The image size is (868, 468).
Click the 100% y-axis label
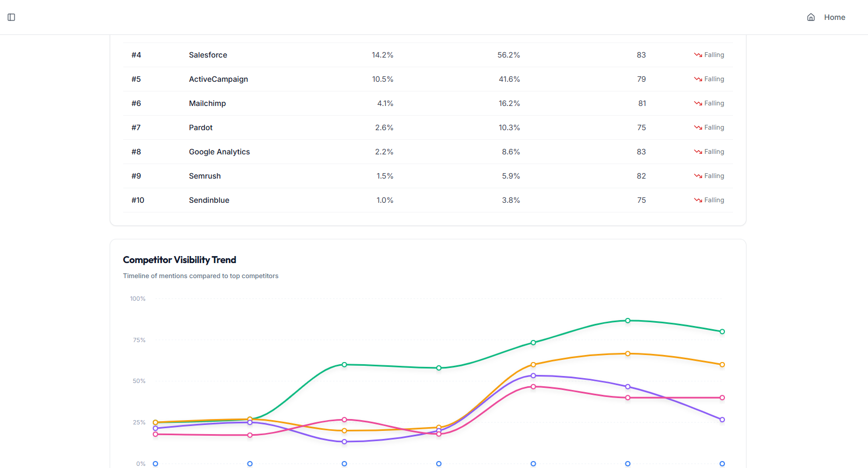click(138, 299)
